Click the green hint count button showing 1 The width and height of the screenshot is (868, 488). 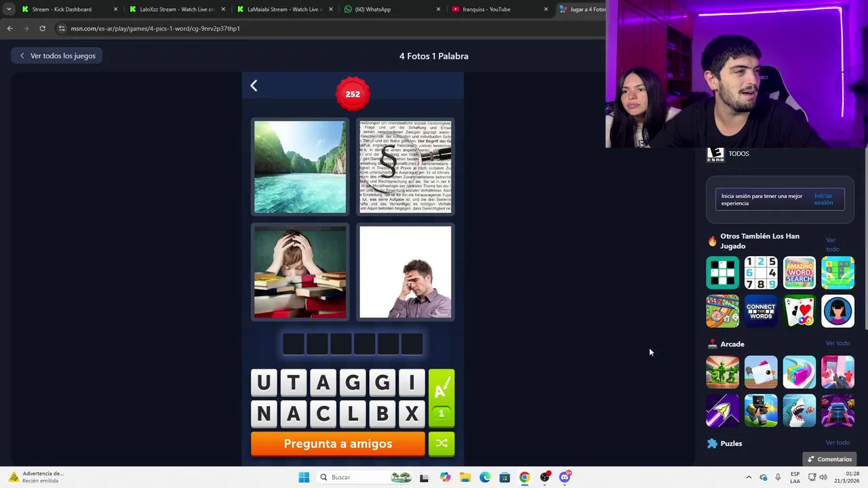pos(441,413)
